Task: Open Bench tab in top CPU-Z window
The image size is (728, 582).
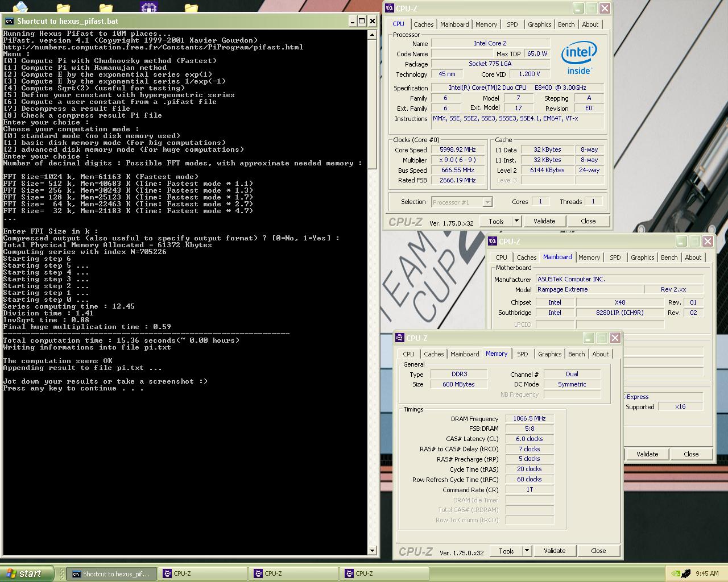Action: [x=566, y=24]
